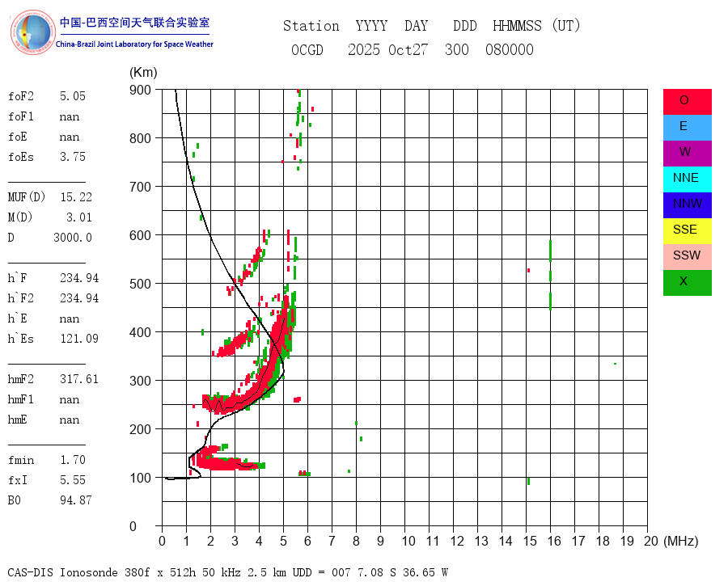
Task: Click the h`Es value 121.09
Action: pos(79,339)
